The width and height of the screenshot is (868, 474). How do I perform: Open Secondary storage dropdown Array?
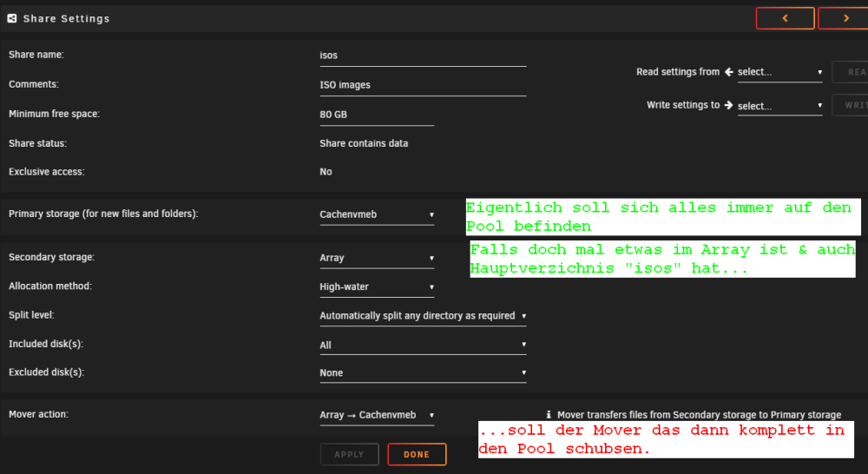[377, 258]
